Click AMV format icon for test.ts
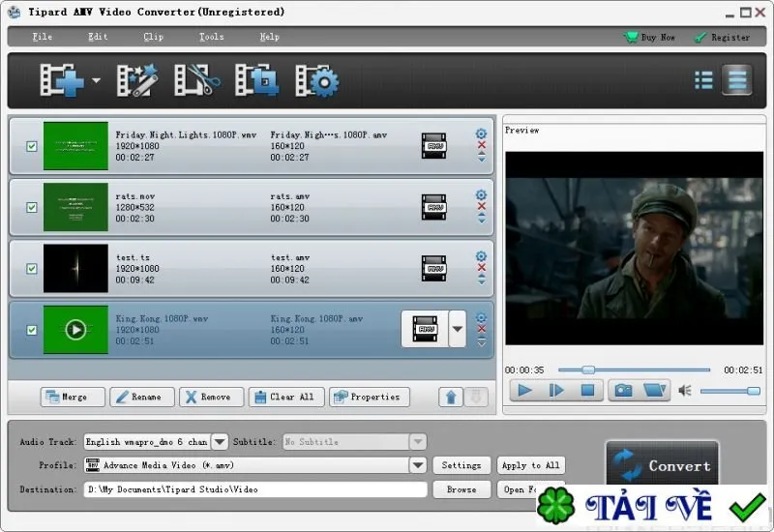The width and height of the screenshot is (774, 532). point(433,269)
